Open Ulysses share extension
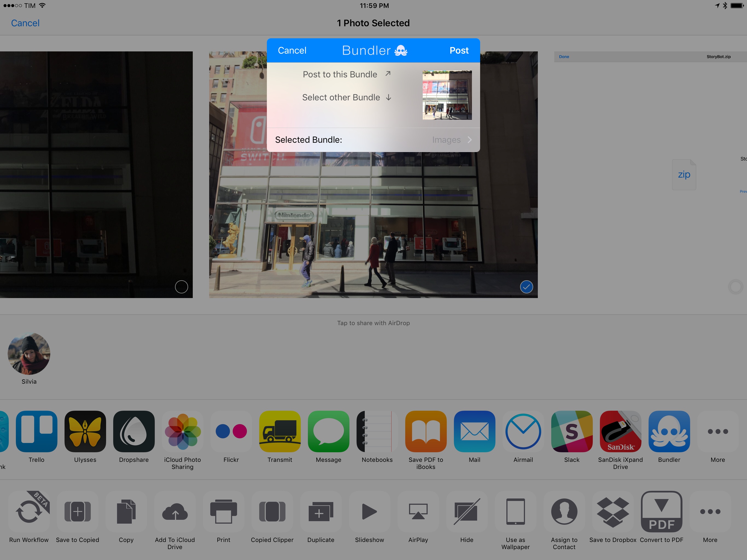 (85, 431)
